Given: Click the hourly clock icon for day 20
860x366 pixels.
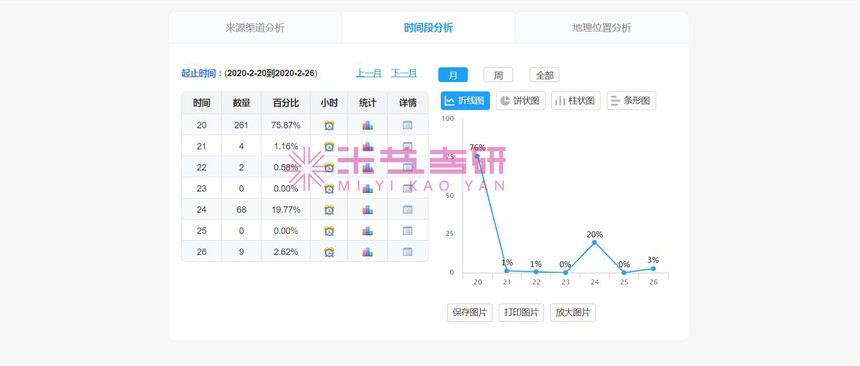Looking at the screenshot, I should (329, 125).
